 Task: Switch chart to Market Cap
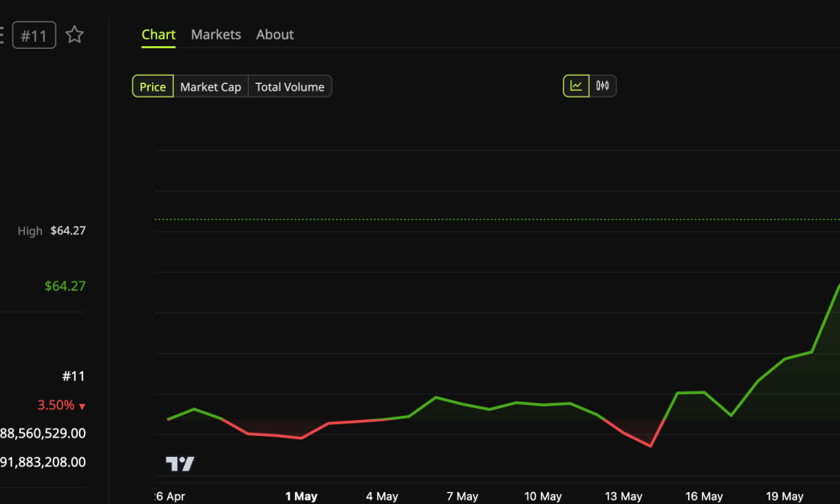tap(211, 87)
